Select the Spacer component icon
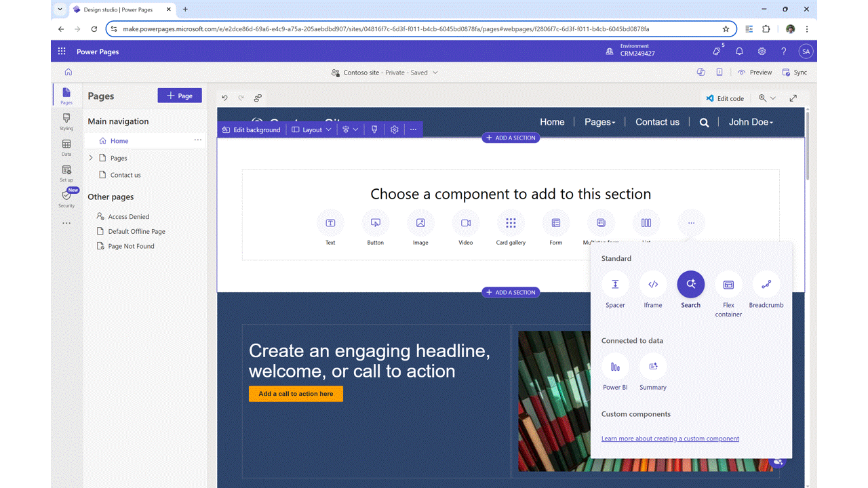This screenshot has width=868, height=488. [x=615, y=285]
